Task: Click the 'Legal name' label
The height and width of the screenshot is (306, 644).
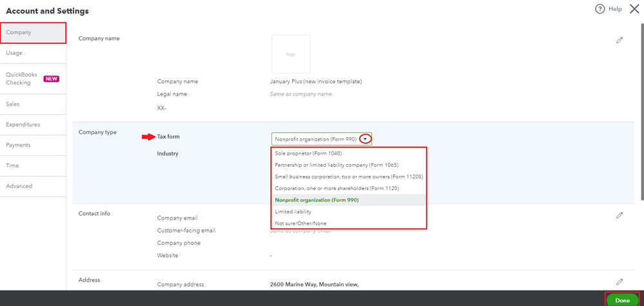Action: (172, 94)
